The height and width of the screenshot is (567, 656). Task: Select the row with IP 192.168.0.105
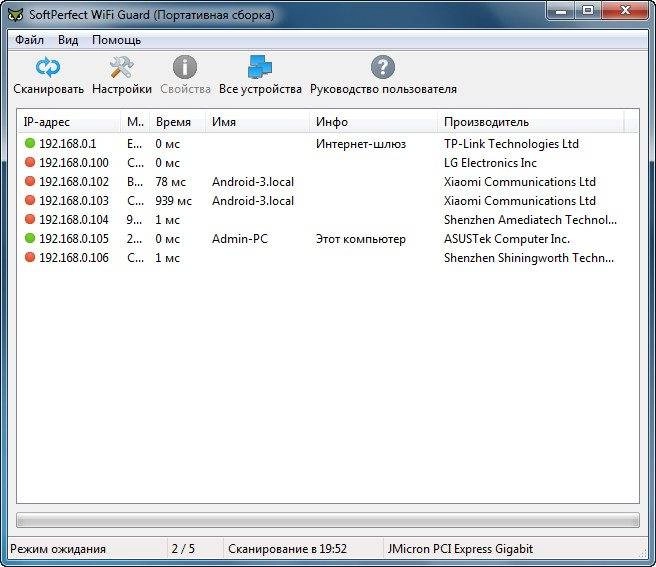[x=328, y=239]
